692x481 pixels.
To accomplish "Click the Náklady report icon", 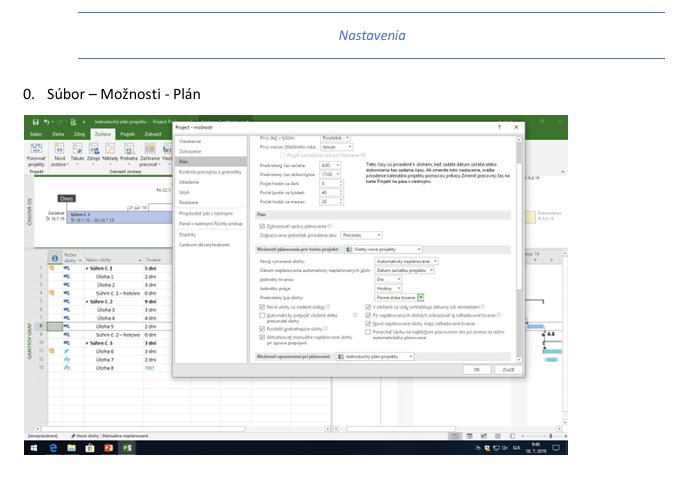I will pos(110,149).
